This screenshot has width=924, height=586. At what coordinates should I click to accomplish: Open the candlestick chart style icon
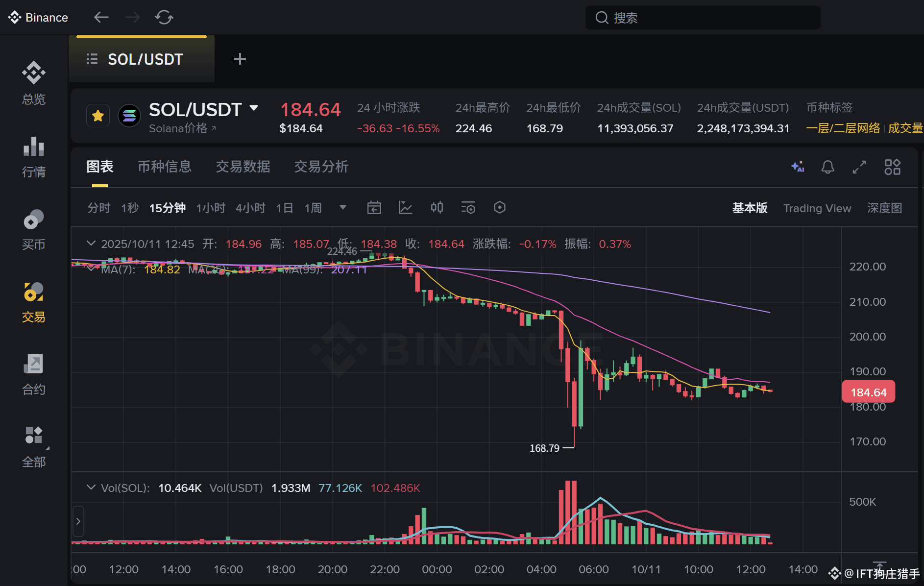(x=437, y=208)
